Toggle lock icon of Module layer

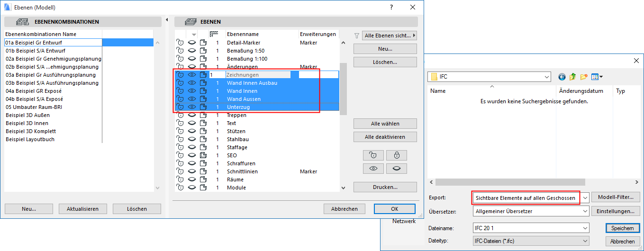(180, 188)
